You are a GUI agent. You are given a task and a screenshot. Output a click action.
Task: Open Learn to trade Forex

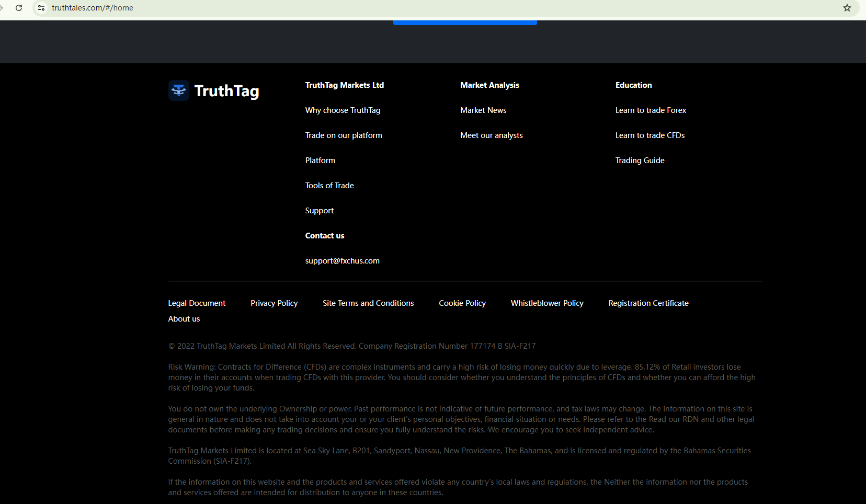pos(651,110)
